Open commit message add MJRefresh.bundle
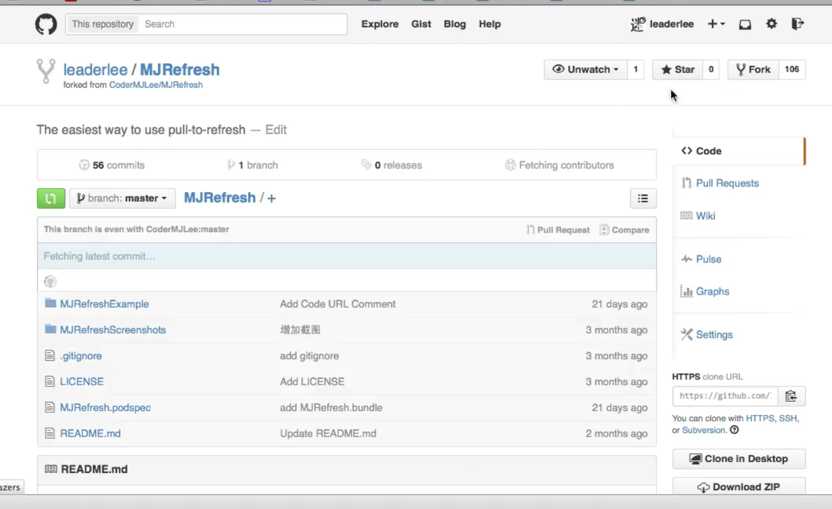The image size is (832, 509). click(331, 408)
